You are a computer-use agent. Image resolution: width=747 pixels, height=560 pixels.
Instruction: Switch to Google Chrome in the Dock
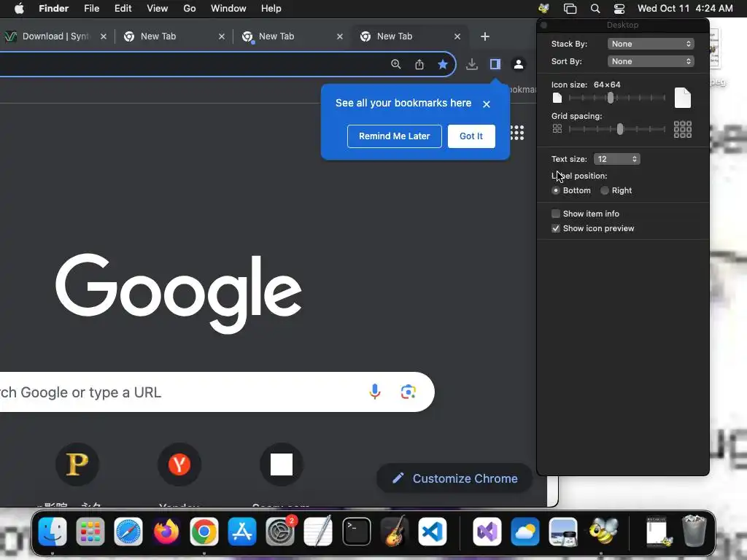pyautogui.click(x=204, y=532)
